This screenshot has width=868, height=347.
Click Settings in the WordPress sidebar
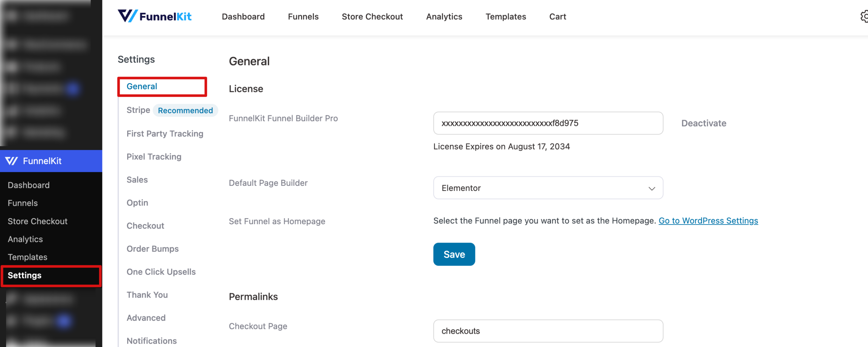24,275
